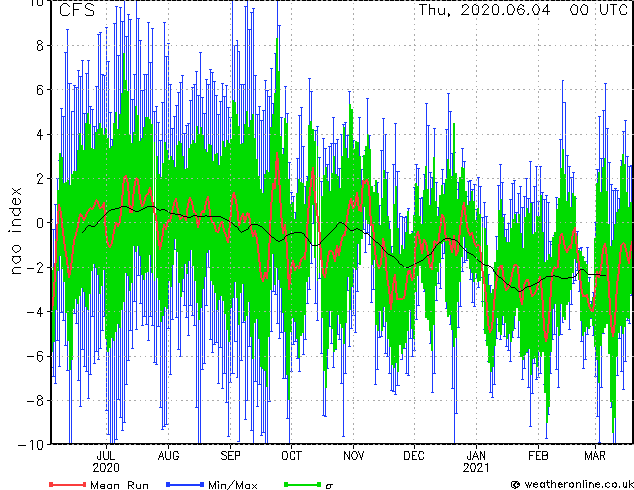
Task: Click the y-axis value 4
Action: tap(40, 134)
